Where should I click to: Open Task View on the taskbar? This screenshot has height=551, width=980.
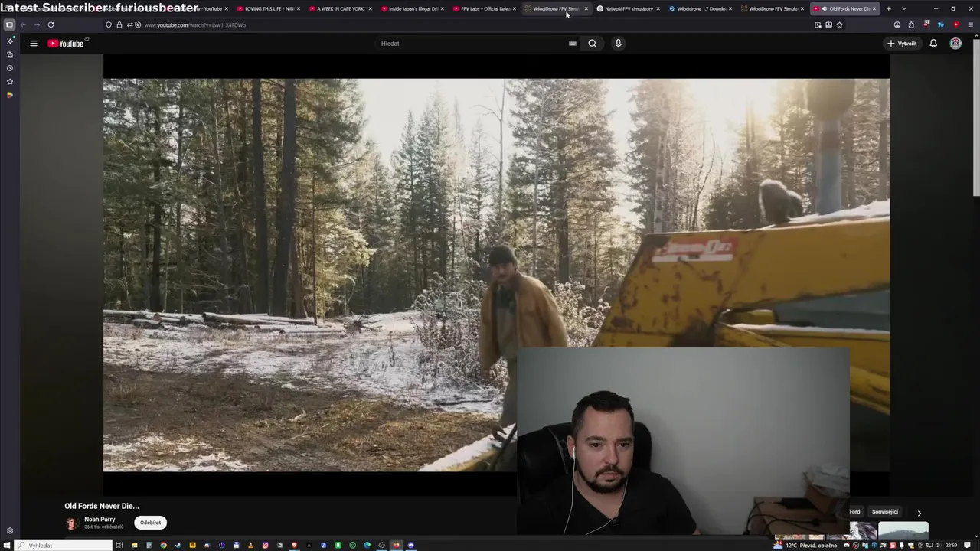119,545
